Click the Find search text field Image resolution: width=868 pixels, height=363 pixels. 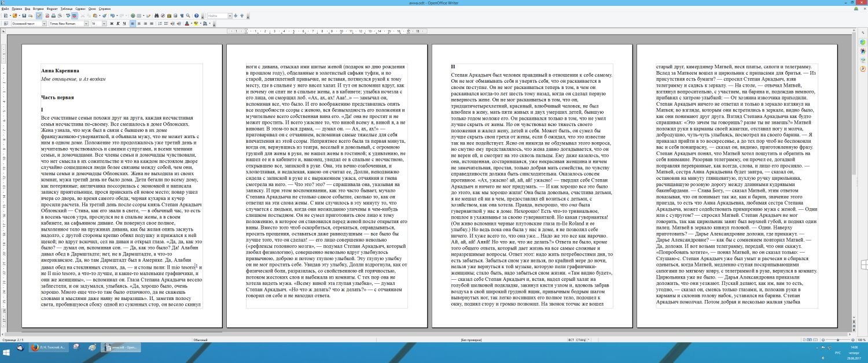coord(217,16)
